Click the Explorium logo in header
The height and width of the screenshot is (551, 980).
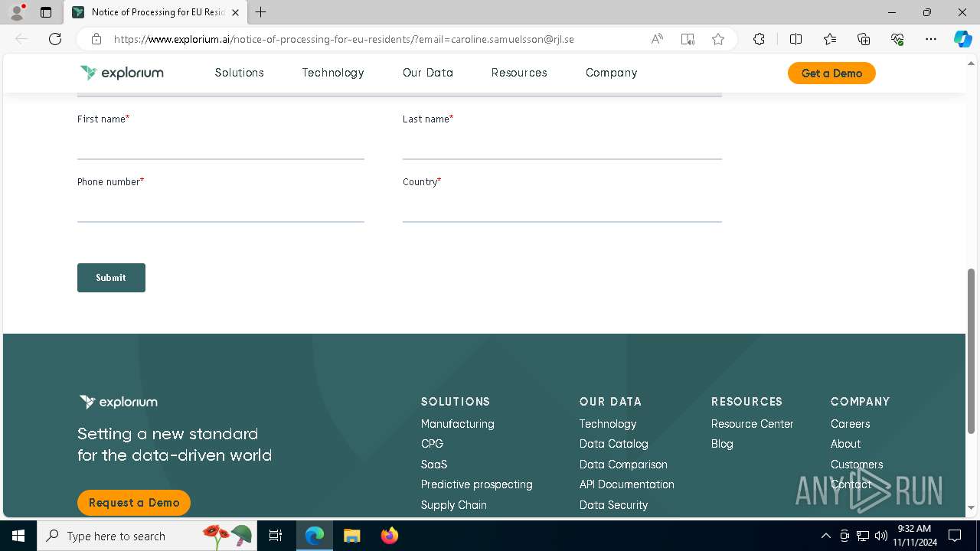pyautogui.click(x=122, y=73)
